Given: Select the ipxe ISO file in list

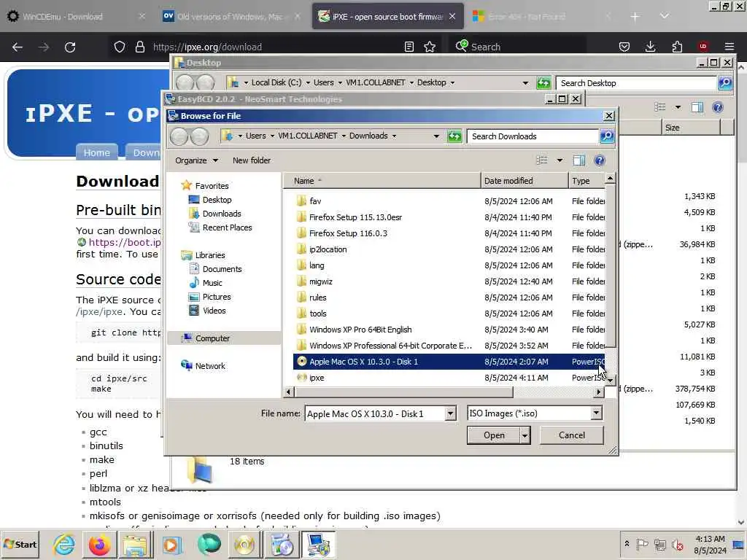Looking at the screenshot, I should 449,378.
